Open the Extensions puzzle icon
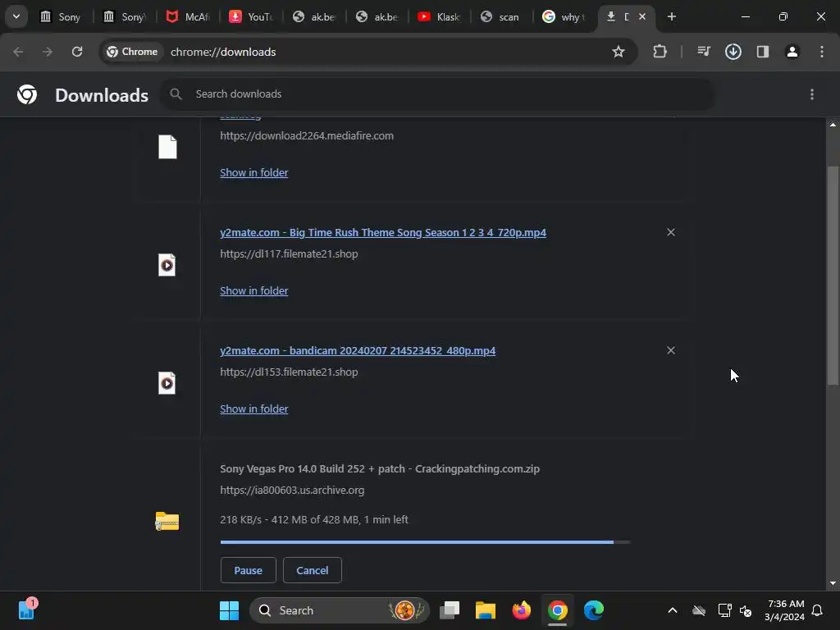 (x=660, y=52)
